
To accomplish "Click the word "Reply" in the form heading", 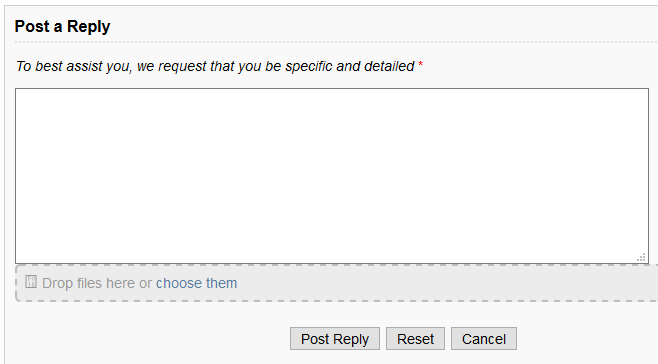I will (x=89, y=26).
